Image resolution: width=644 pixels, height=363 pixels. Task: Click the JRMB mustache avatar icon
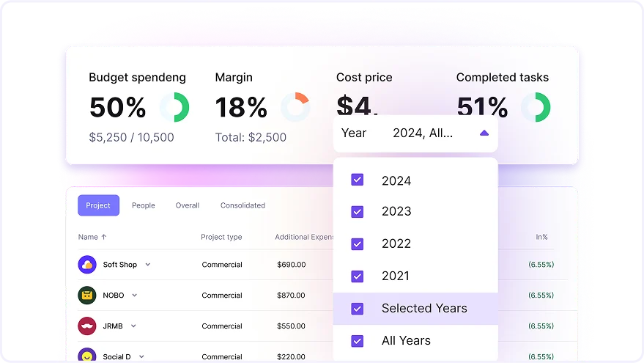click(x=87, y=326)
